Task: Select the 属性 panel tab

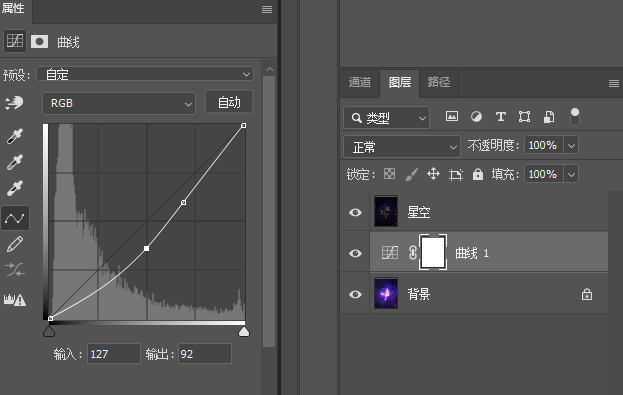Action: pos(14,9)
